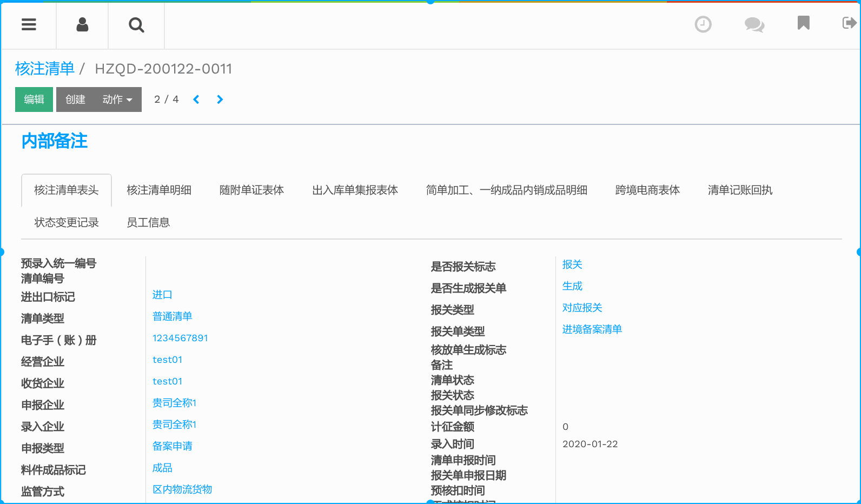This screenshot has width=861, height=504.
Task: Click the 区内物流货物 supervision mode link
Action: pos(182,489)
